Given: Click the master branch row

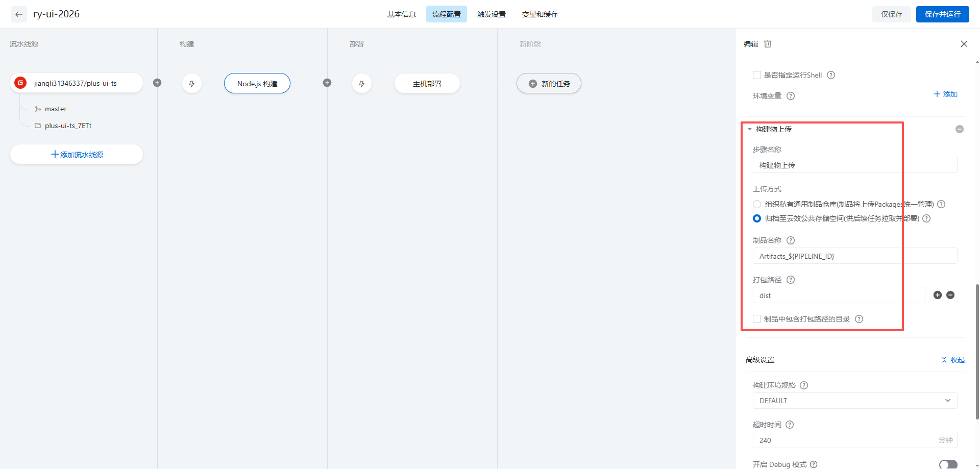Looking at the screenshot, I should coord(51,109).
